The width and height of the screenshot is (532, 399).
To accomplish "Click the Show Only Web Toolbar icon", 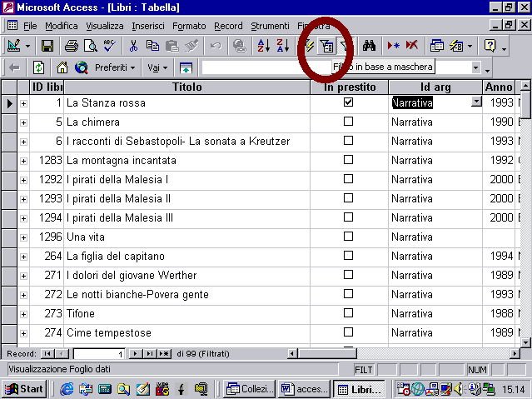I will coord(186,67).
